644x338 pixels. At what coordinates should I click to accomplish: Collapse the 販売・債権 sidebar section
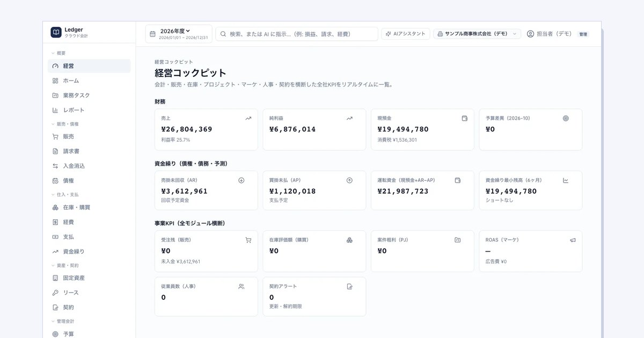click(64, 124)
